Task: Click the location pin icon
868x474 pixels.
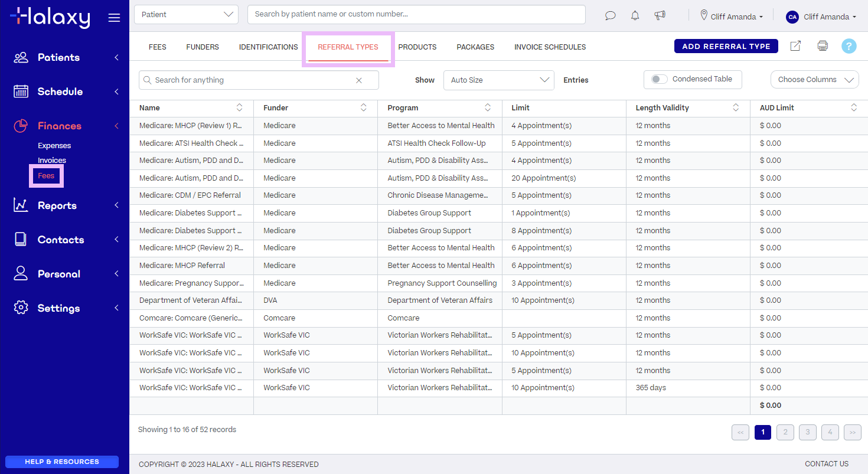Action: (704, 15)
